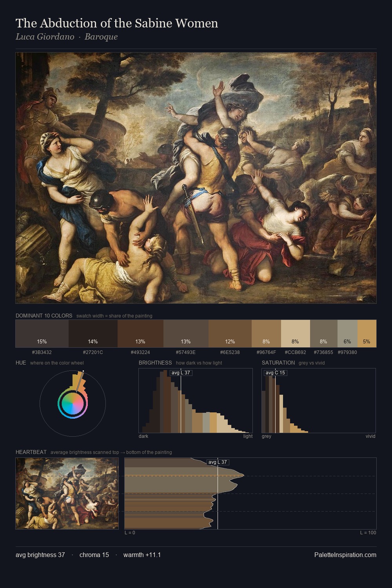
Task: Click the SATURATION section heading
Action: pyautogui.click(x=278, y=363)
